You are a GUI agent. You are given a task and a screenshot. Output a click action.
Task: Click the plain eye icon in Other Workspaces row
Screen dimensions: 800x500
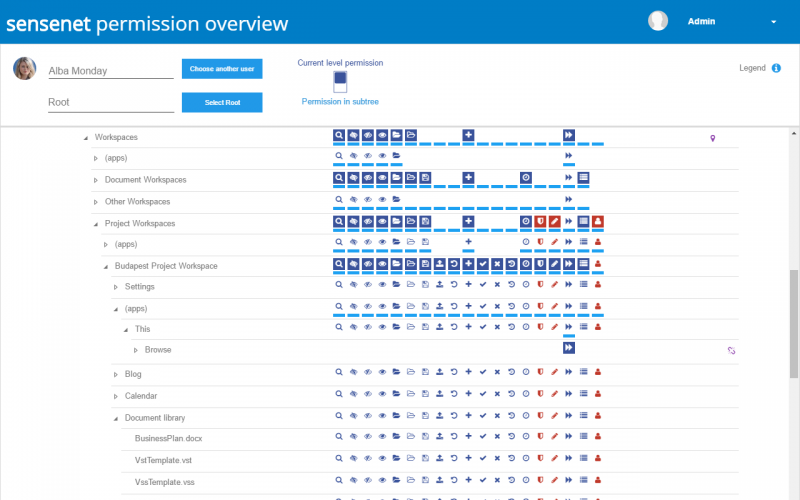382,199
